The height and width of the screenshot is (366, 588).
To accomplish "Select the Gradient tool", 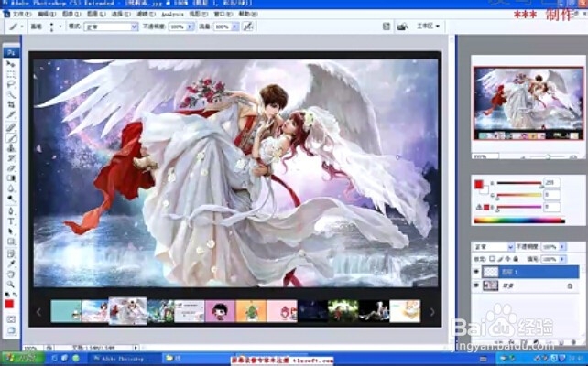I will coord(11,178).
